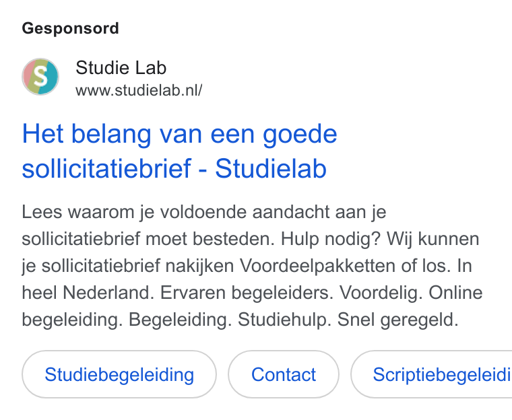Click the 'Snel geregeld.' text ending the description
Image resolution: width=512 pixels, height=420 pixels.
pos(397,320)
